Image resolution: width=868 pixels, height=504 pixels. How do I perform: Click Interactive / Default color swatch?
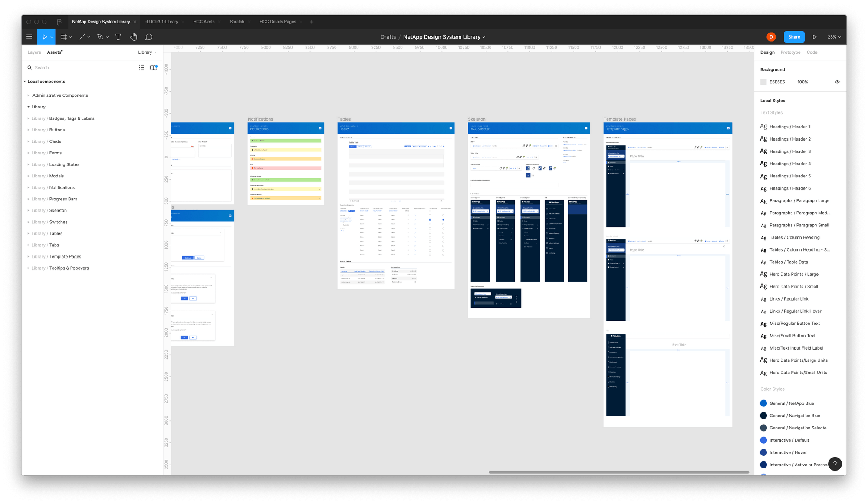[x=763, y=440]
